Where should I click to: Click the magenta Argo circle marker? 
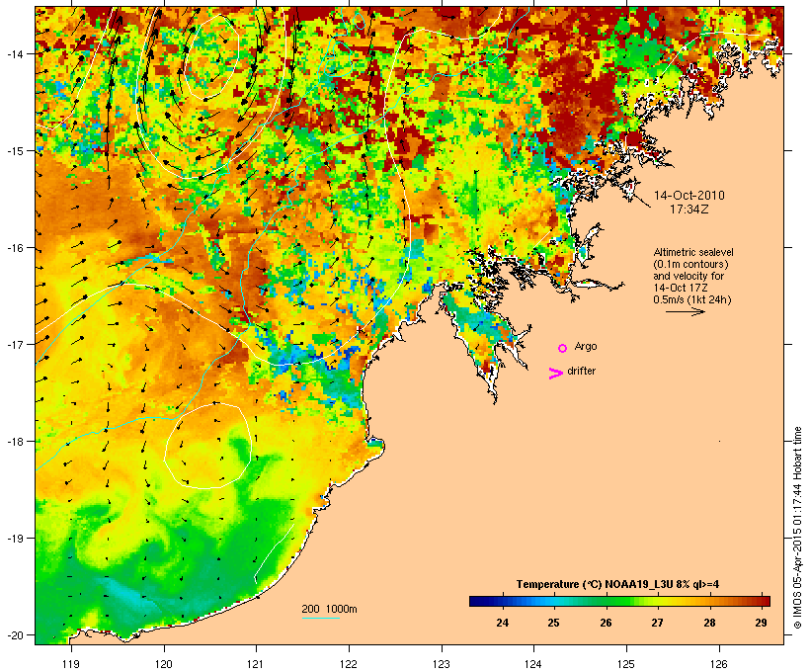coord(563,349)
